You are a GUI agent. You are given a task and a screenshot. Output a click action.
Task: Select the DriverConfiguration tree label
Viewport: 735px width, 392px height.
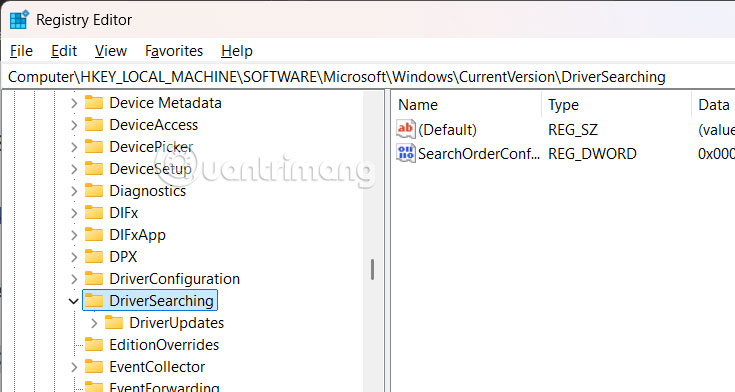(x=174, y=279)
